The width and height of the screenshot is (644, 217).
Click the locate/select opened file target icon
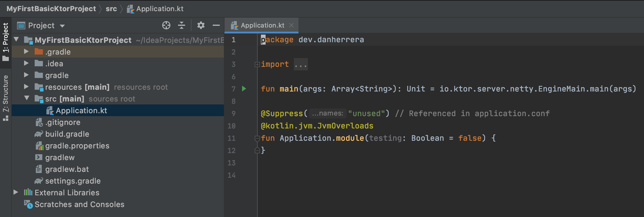click(166, 26)
